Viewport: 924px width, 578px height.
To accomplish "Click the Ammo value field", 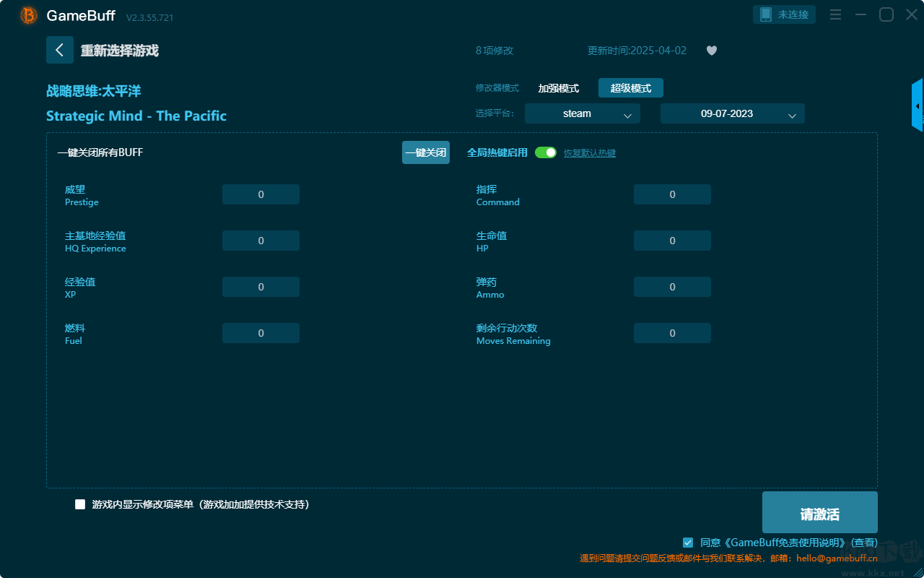I will tap(672, 287).
